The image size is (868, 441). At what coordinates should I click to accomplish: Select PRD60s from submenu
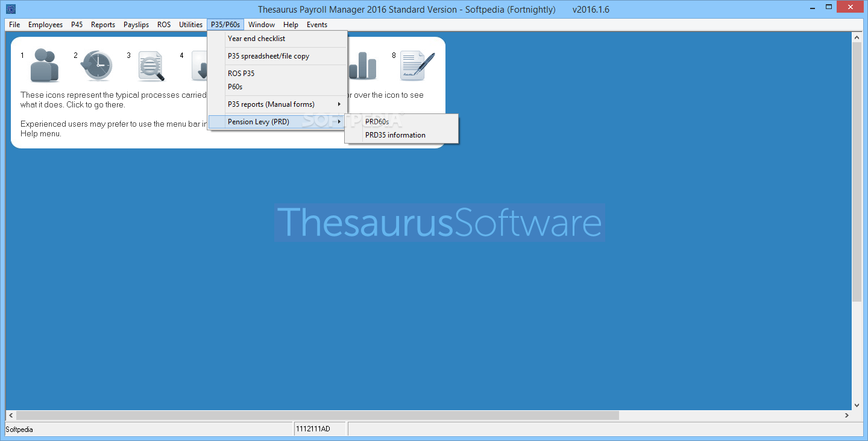click(401, 122)
